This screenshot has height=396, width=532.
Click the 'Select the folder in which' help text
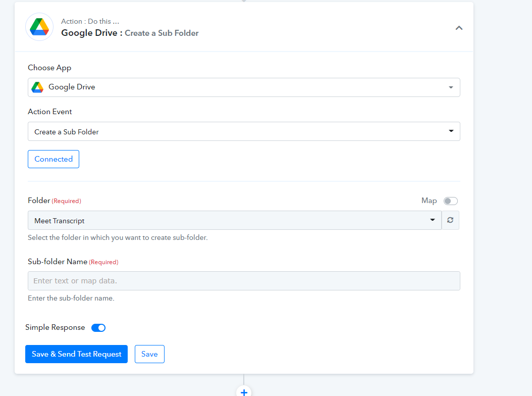(118, 237)
